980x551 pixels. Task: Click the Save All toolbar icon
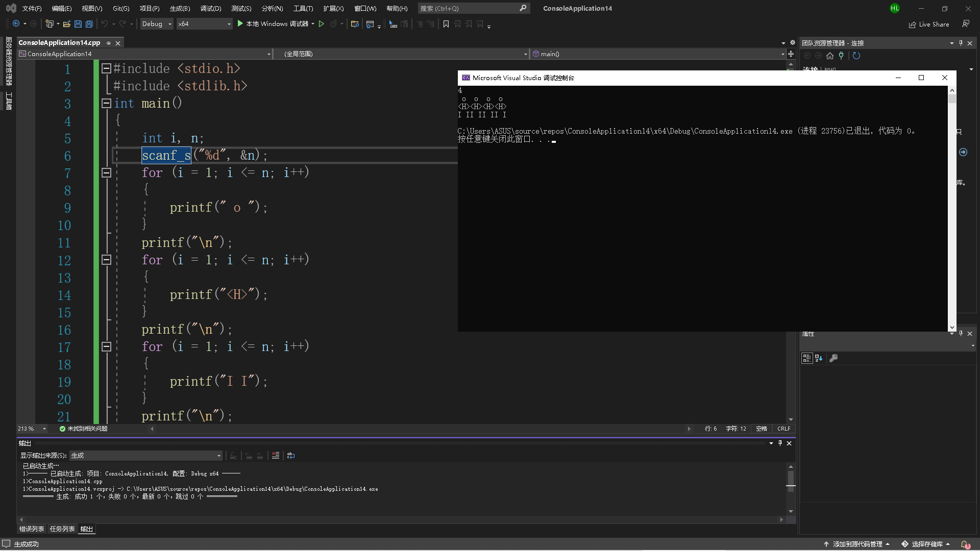pyautogui.click(x=89, y=24)
